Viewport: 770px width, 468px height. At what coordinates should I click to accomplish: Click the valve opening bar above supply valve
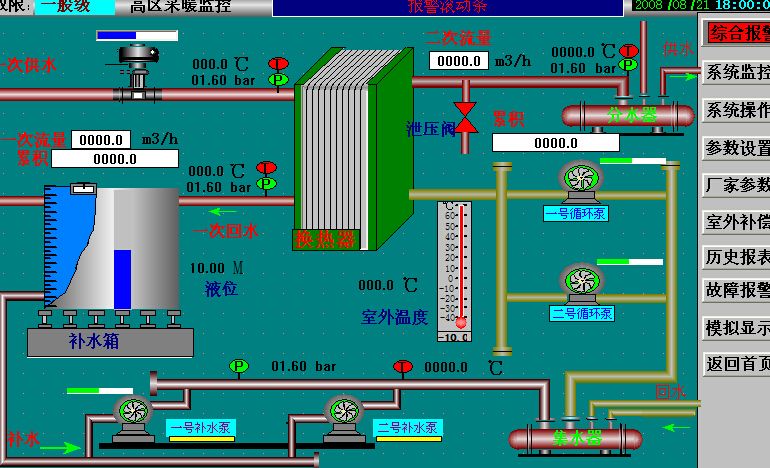pos(137,35)
